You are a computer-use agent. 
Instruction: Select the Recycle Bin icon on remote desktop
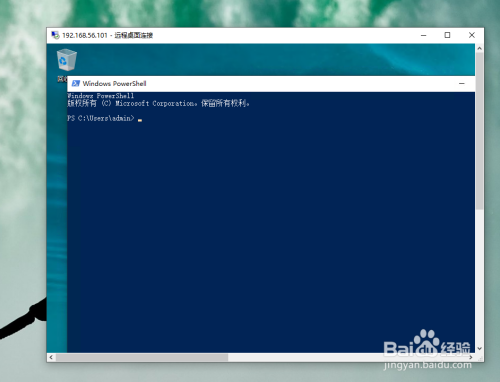[x=67, y=60]
